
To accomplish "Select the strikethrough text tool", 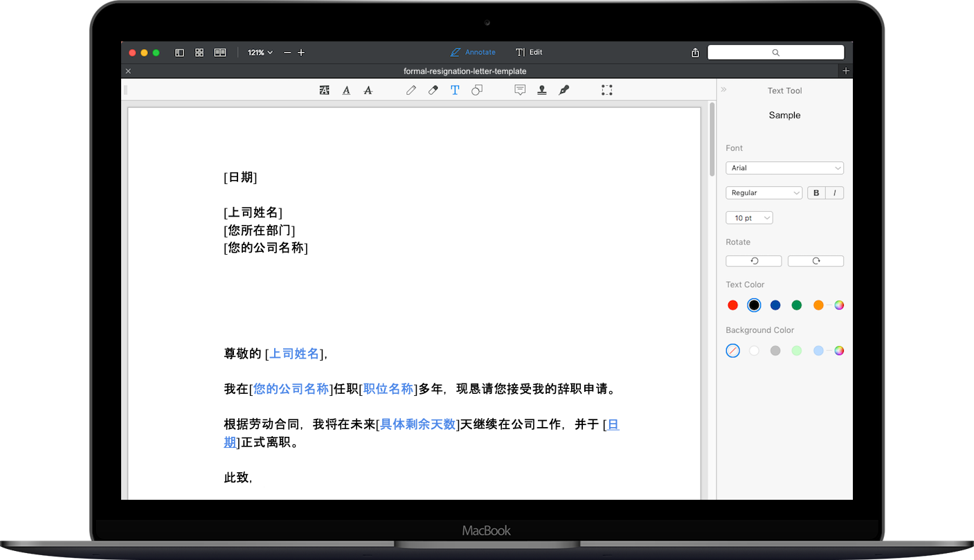I will click(x=368, y=90).
